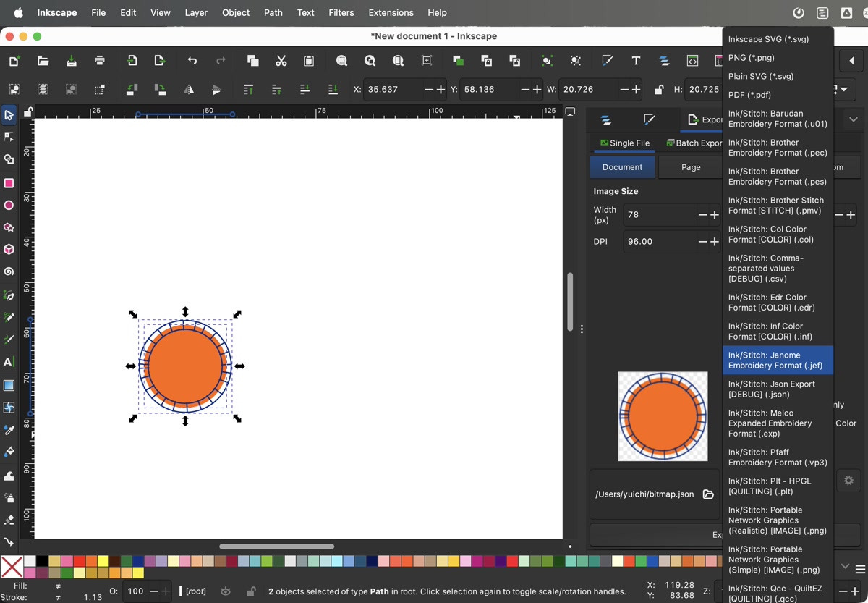Choose the Connector tool
The image size is (868, 603).
point(9,541)
